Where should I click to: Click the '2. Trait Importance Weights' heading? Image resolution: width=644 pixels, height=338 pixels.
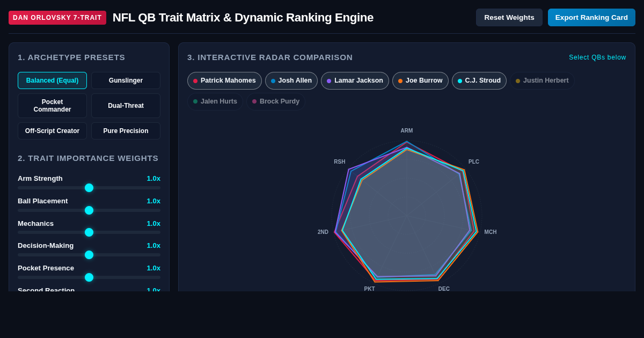tap(88, 158)
